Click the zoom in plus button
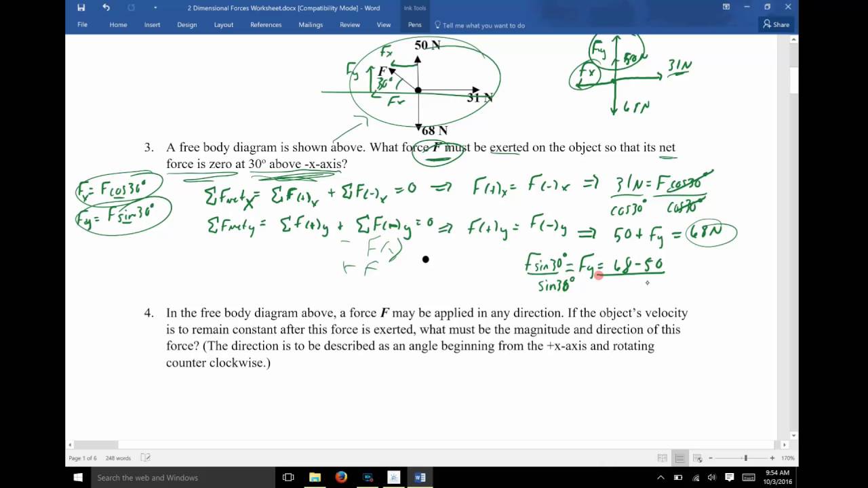868x488 pixels. 772,458
